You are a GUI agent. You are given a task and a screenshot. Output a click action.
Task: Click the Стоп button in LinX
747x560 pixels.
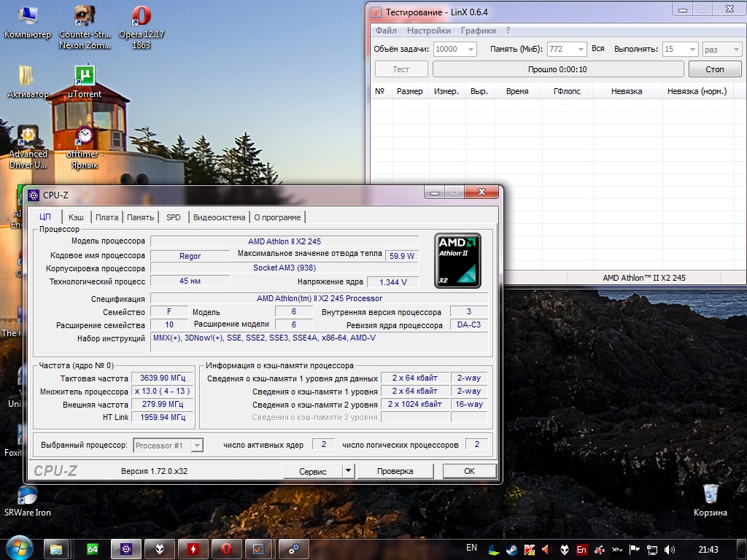coord(715,69)
